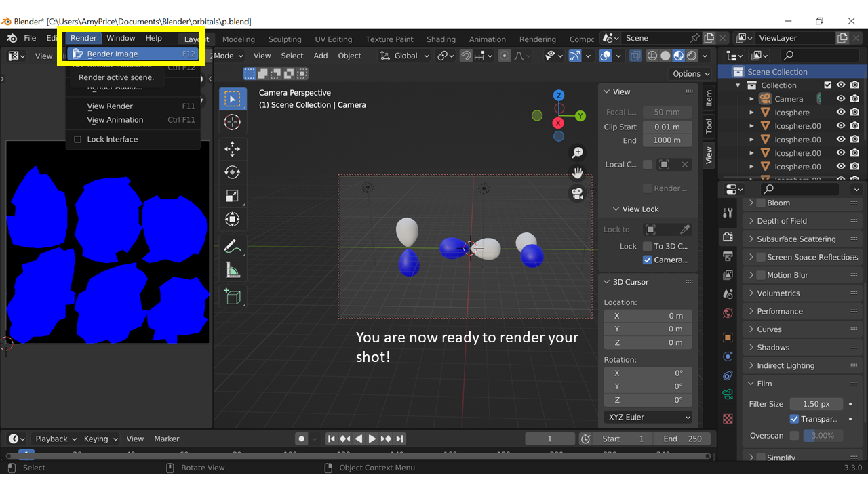Select the Rotate tool in viewport toolbar

(x=233, y=172)
